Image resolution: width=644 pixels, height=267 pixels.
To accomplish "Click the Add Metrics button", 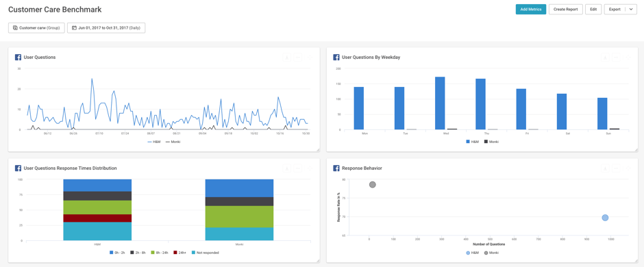I will tap(531, 10).
